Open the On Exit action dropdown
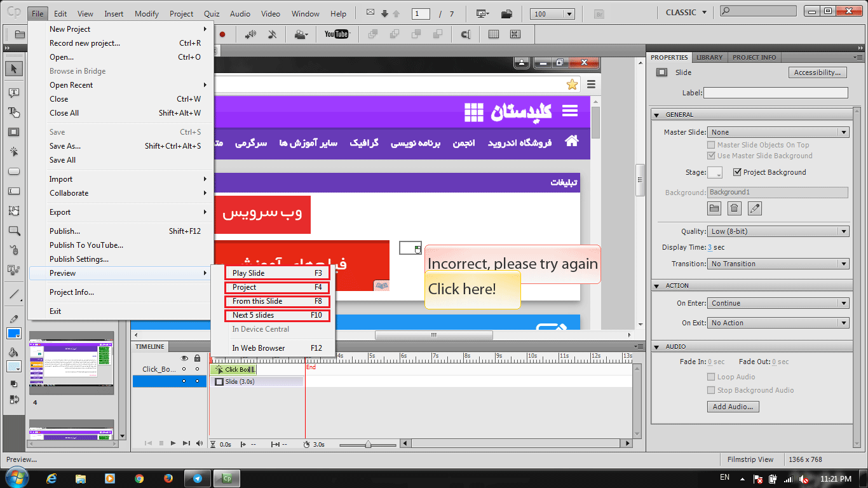 (778, 323)
